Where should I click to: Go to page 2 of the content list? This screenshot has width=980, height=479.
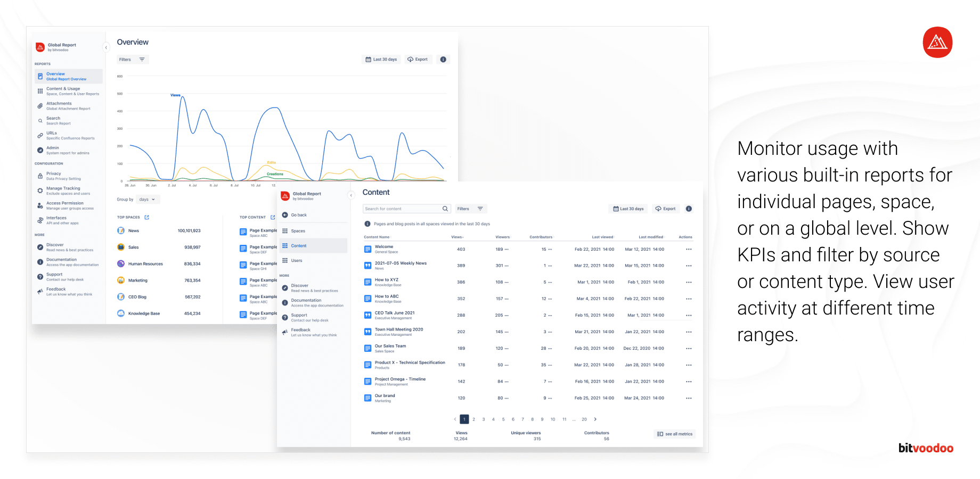coord(473,419)
